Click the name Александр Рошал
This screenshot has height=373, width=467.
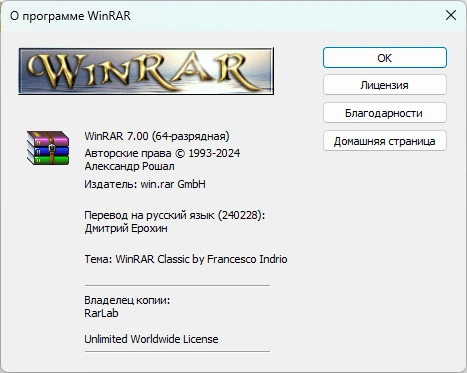click(129, 166)
